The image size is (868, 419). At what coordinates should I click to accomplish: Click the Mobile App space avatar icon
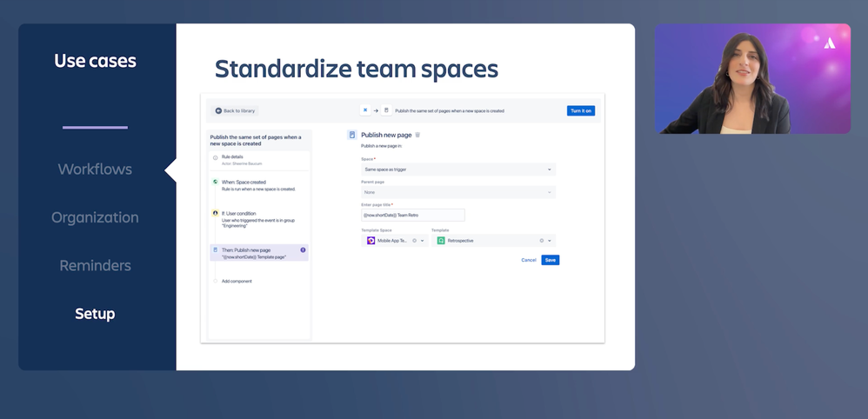(371, 241)
